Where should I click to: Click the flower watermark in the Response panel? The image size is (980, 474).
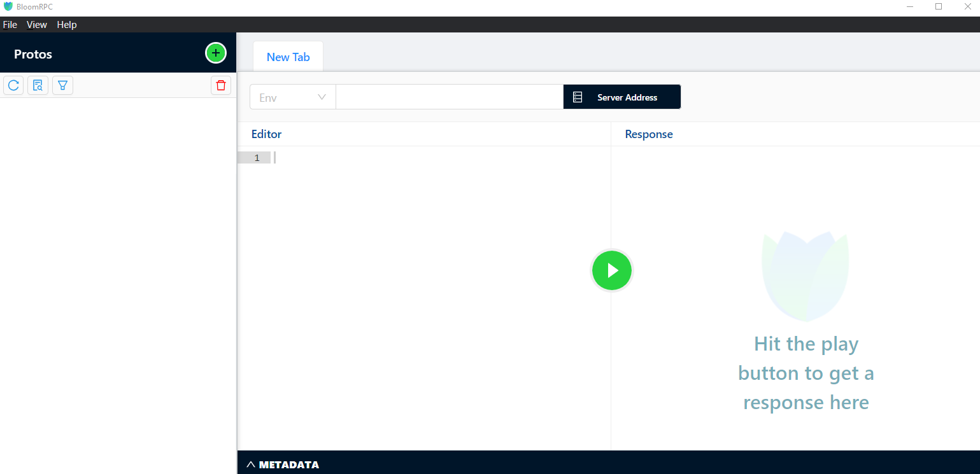coord(805,274)
